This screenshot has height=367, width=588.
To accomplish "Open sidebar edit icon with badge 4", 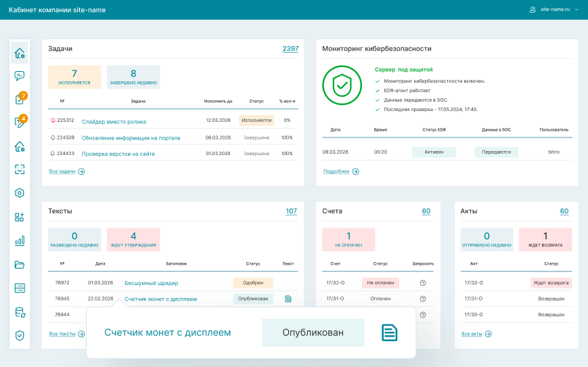I will pos(20,123).
